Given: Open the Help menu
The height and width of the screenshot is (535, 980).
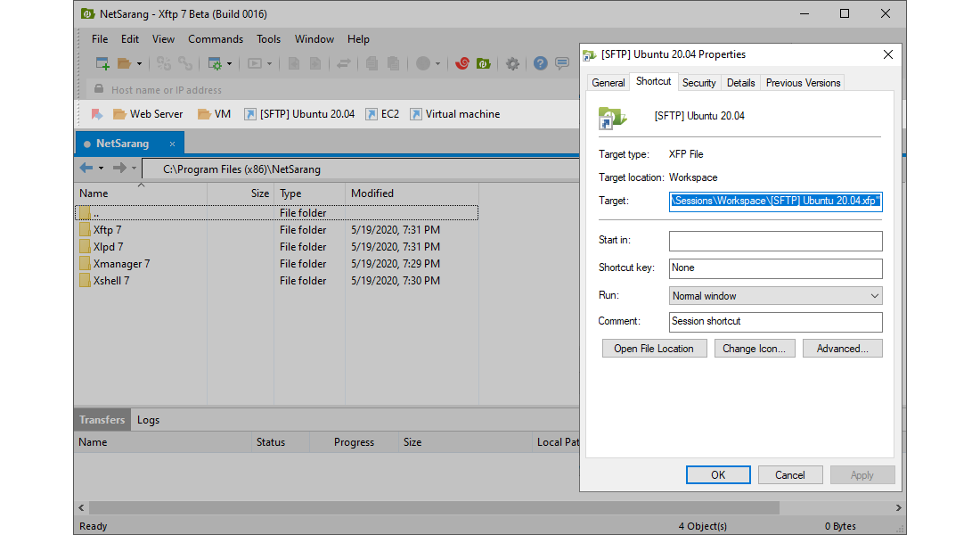Looking at the screenshot, I should pos(358,39).
